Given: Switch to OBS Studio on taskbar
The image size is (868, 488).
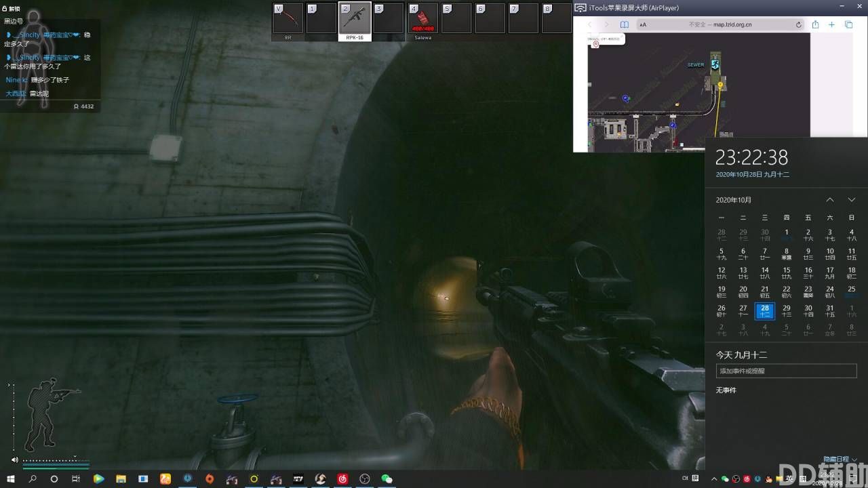Looking at the screenshot, I should (365, 479).
